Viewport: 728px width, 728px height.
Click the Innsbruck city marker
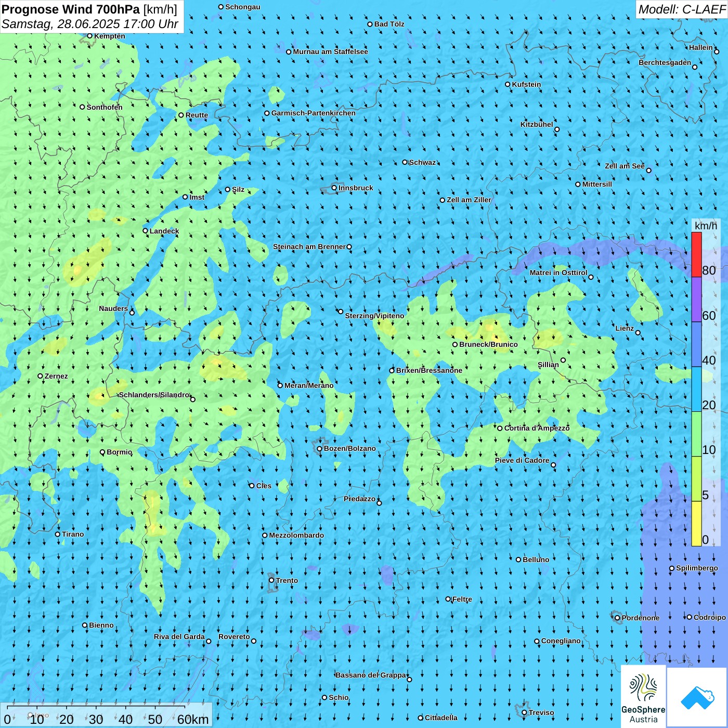coord(334,188)
